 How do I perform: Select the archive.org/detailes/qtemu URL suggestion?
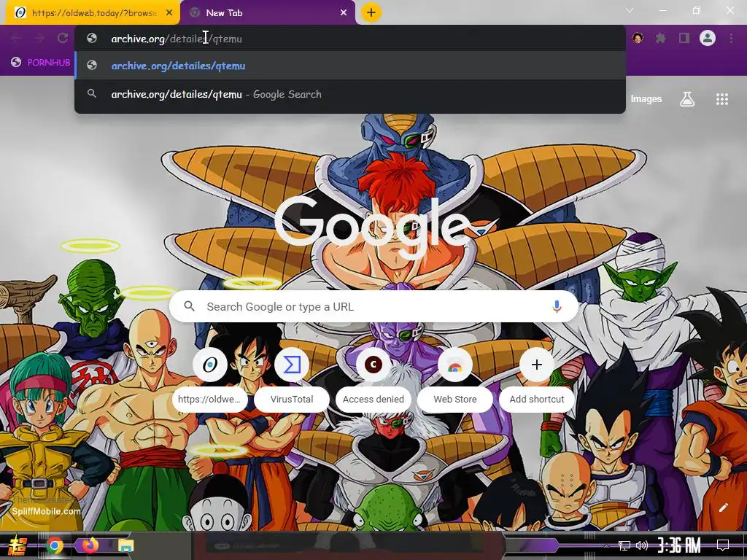point(350,66)
